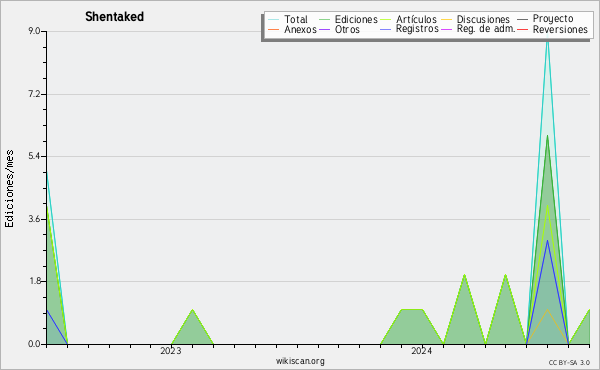
Task: Click the blue Registros peak near 3
Action: point(548,241)
